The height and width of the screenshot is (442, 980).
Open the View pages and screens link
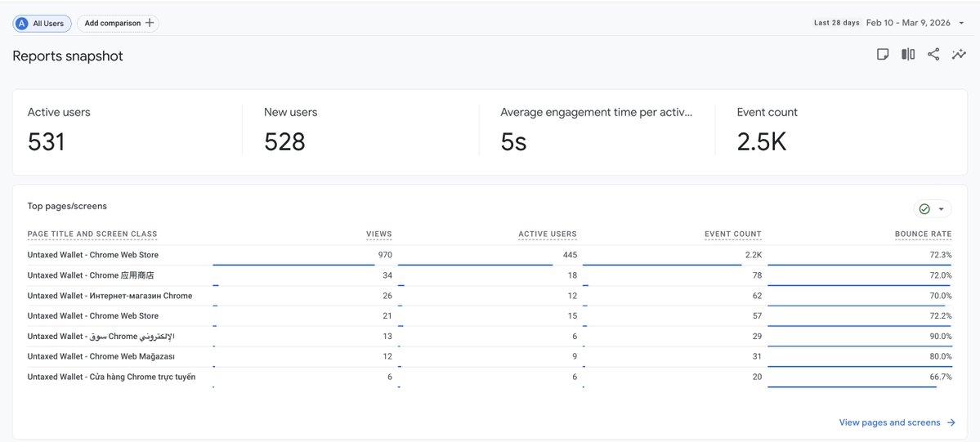pyautogui.click(x=897, y=422)
